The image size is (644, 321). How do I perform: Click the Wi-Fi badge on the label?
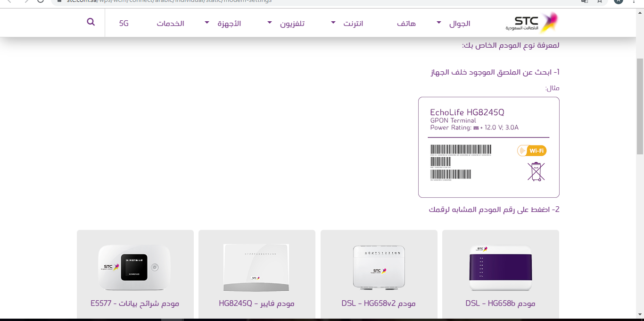[532, 151]
